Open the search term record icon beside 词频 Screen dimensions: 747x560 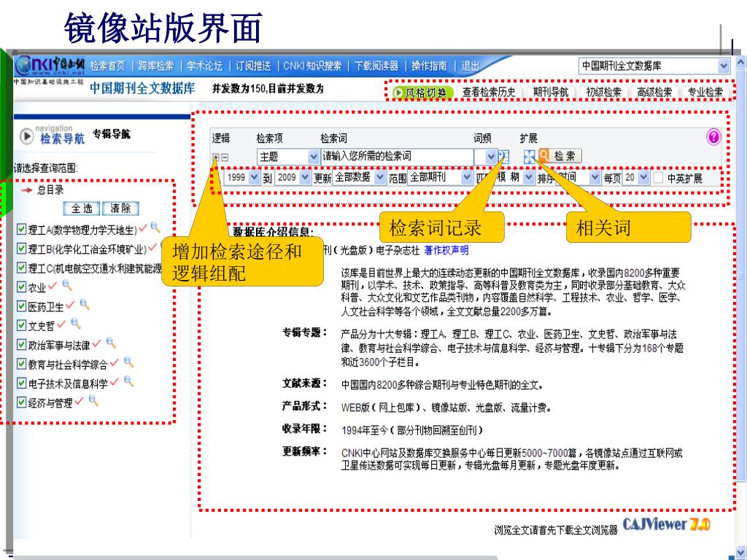click(x=504, y=157)
